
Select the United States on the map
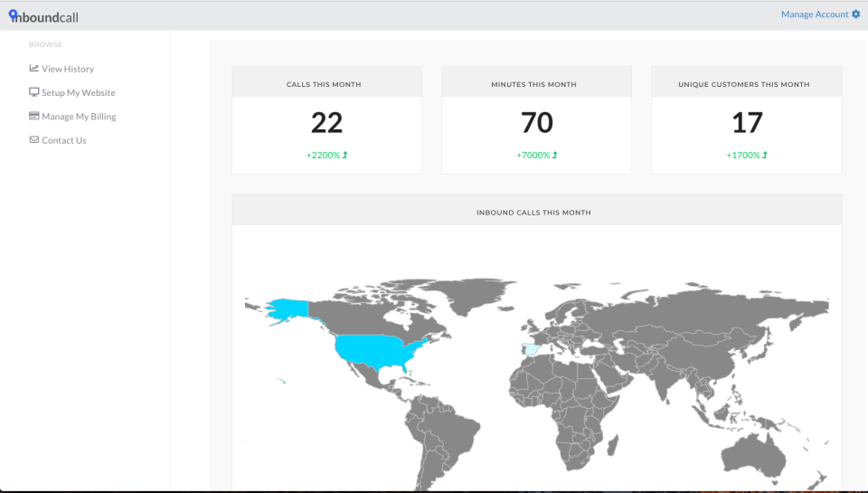click(376, 351)
